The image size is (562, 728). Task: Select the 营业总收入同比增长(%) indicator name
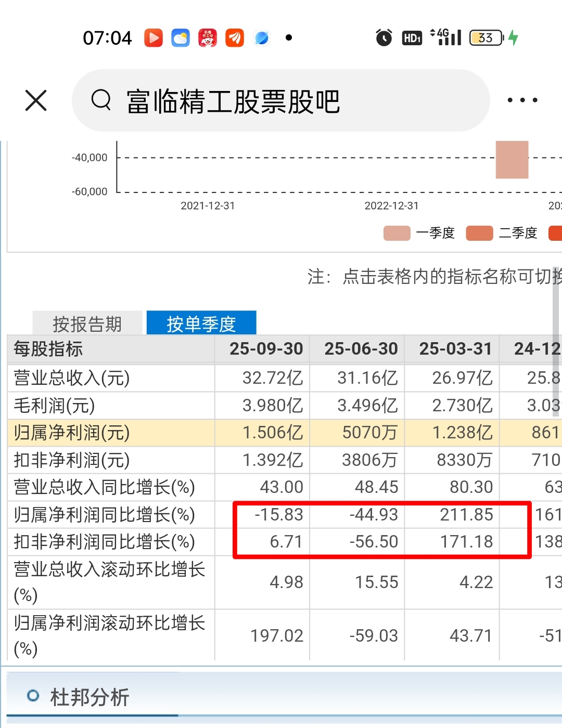click(x=104, y=487)
